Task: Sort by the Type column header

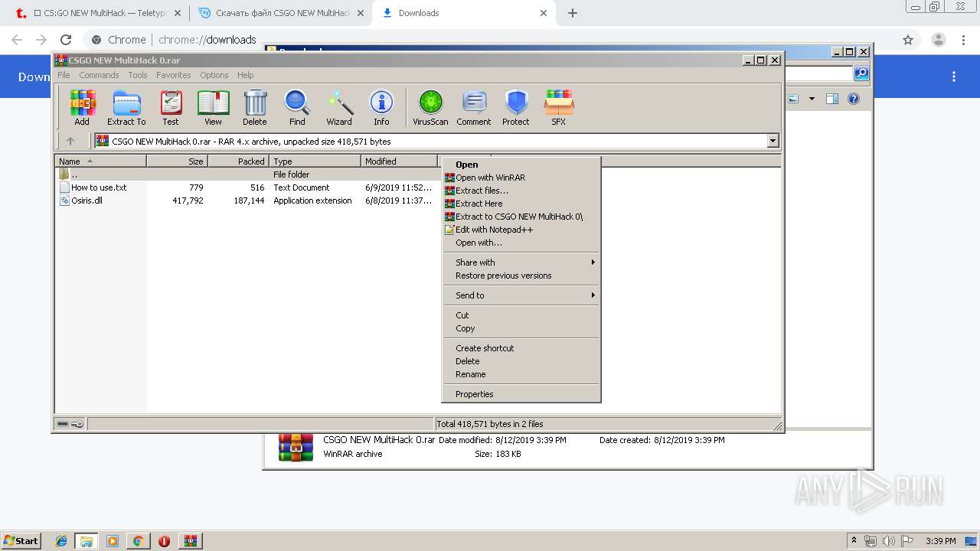Action: (x=315, y=161)
